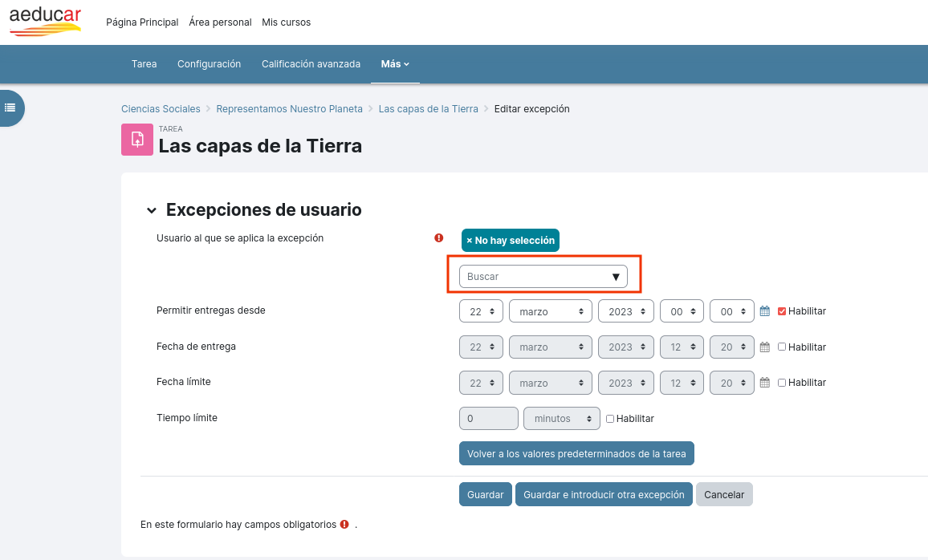Screen dimensions: 928x560
Task: Choose year for Permitir entregas desde
Action: pyautogui.click(x=626, y=311)
